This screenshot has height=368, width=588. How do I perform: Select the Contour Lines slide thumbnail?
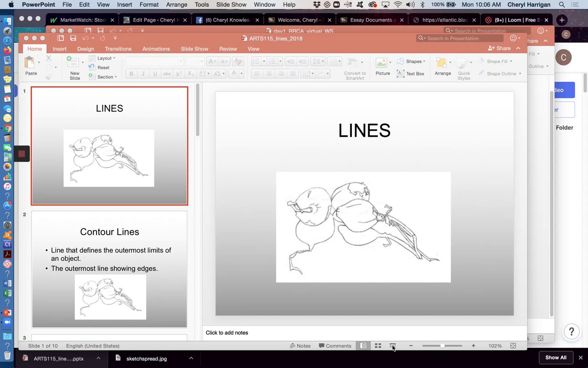[x=109, y=269]
